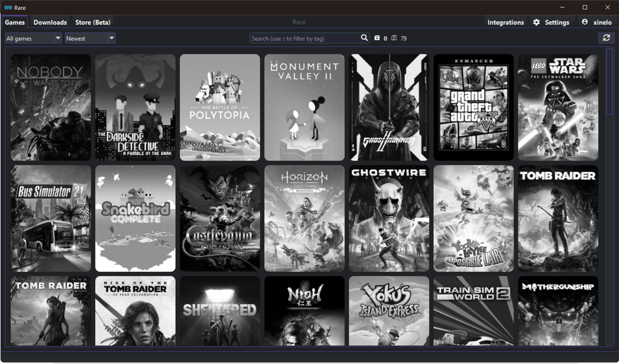Switch to the Downloads tab
The image size is (619, 364).
coord(50,22)
